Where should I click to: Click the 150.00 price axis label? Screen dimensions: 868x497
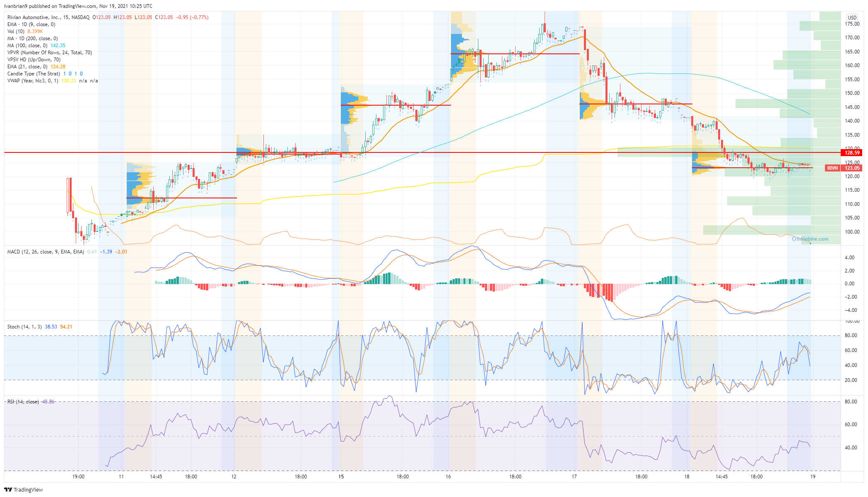pyautogui.click(x=852, y=93)
